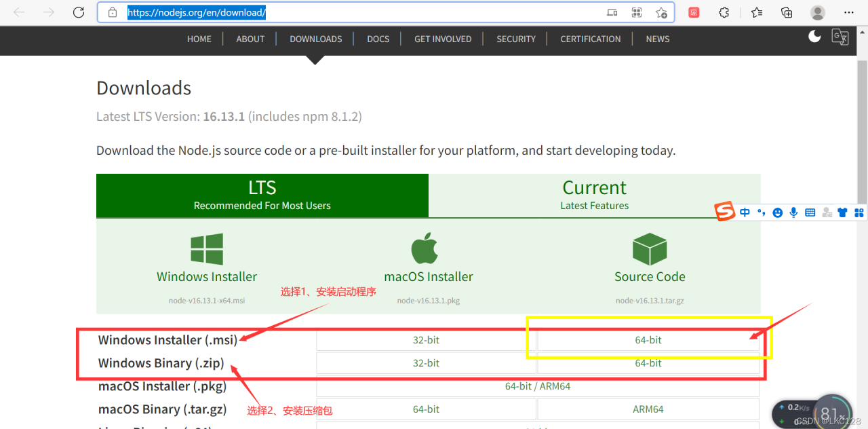Click the Apple logo macOS Installer icon

point(426,248)
